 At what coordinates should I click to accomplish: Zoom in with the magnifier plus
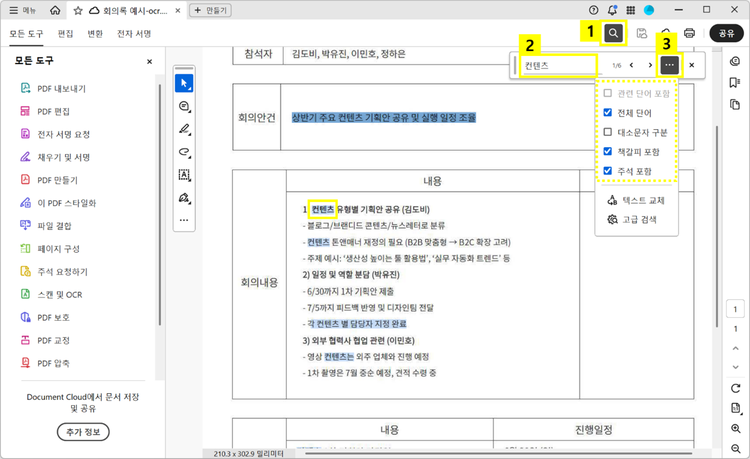(736, 428)
